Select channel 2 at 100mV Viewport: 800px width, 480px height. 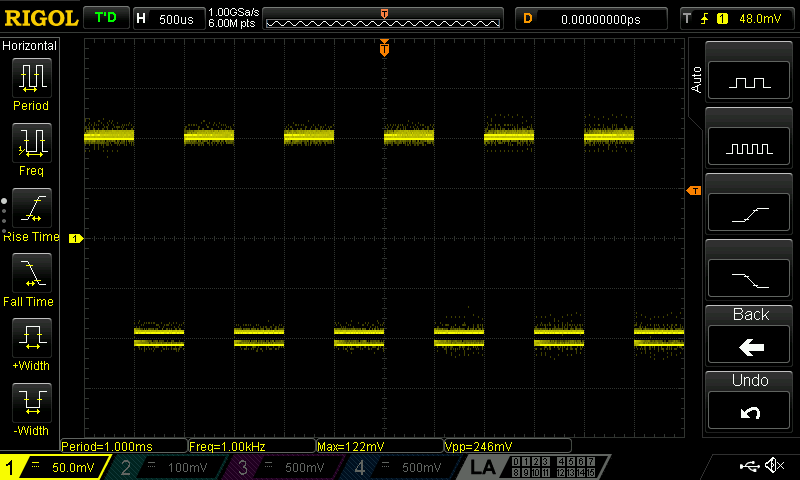click(x=168, y=467)
